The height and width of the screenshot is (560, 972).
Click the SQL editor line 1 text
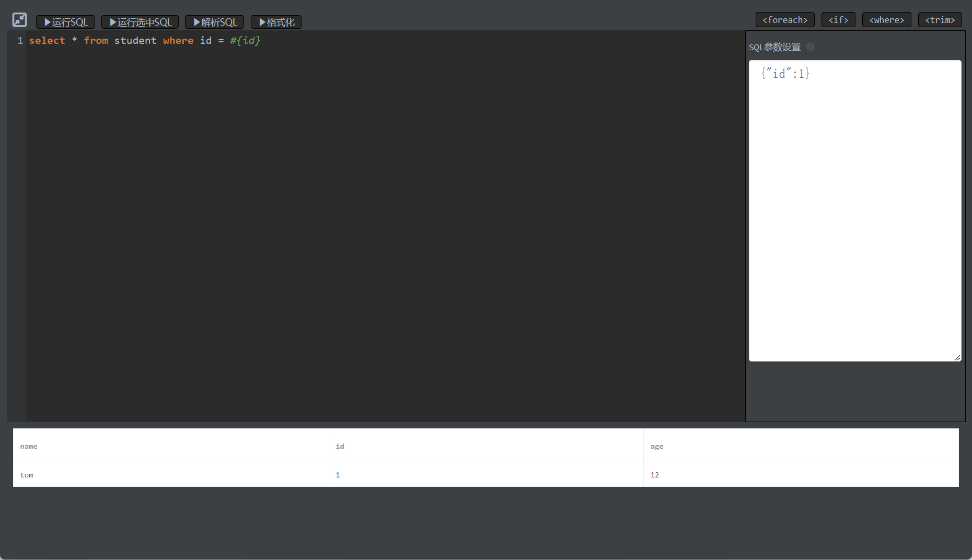(x=145, y=40)
